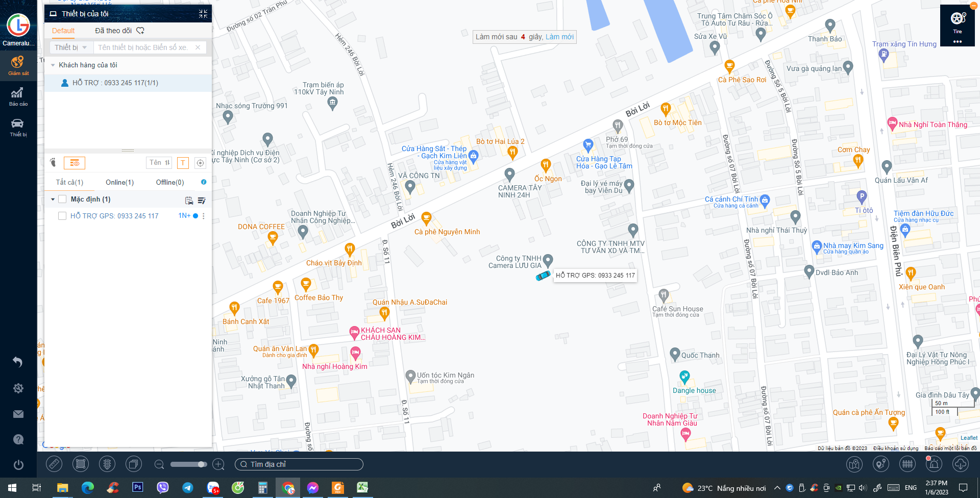
Task: Check the HỖ TRỢ GPS device checkbox
Action: click(62, 216)
